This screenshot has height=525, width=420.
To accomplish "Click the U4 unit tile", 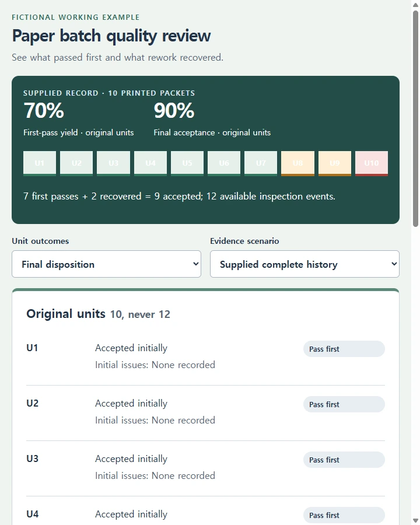I will pos(150,163).
